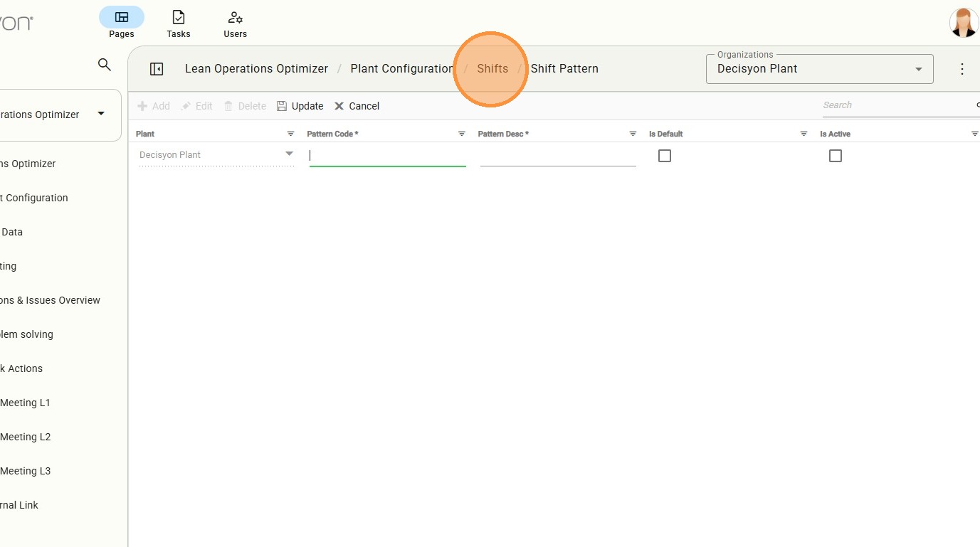
Task: Click the sidebar search magnifier icon
Action: (x=105, y=65)
